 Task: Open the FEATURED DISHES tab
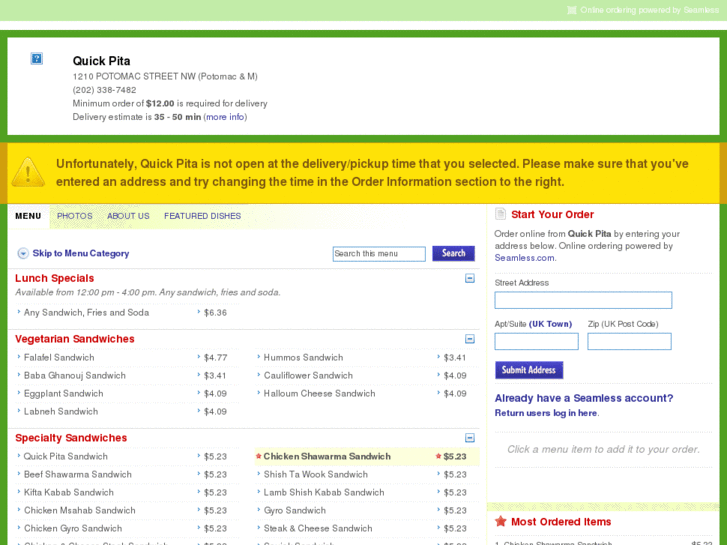click(203, 216)
